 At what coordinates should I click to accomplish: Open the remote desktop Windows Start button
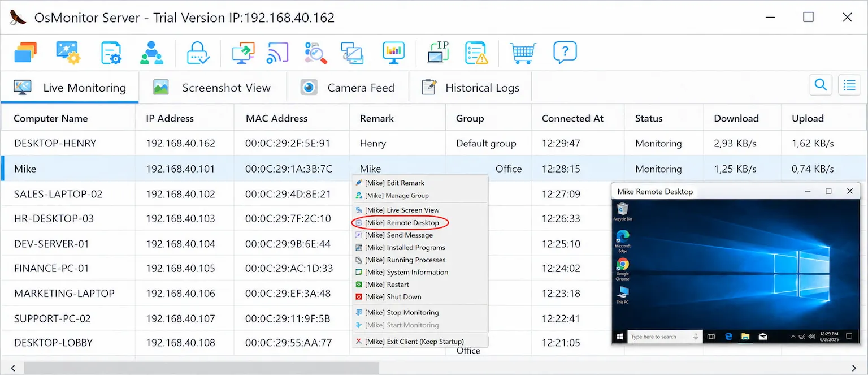[x=620, y=337]
